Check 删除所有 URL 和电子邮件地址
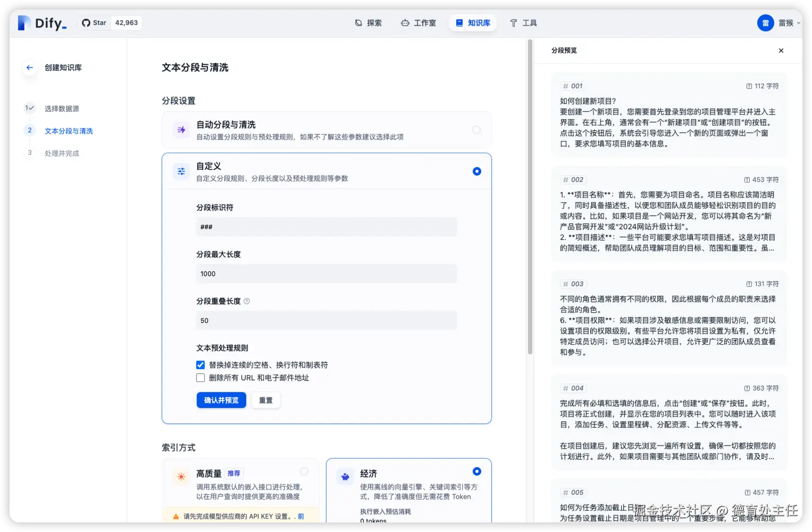This screenshot has height=532, width=812. tap(200, 378)
